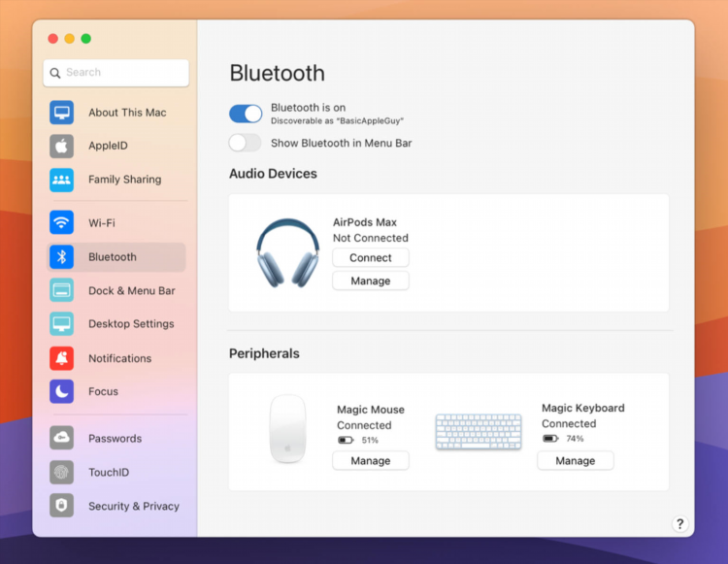The height and width of the screenshot is (564, 728).
Task: Click the '51%' battery text
Action: pyautogui.click(x=370, y=440)
